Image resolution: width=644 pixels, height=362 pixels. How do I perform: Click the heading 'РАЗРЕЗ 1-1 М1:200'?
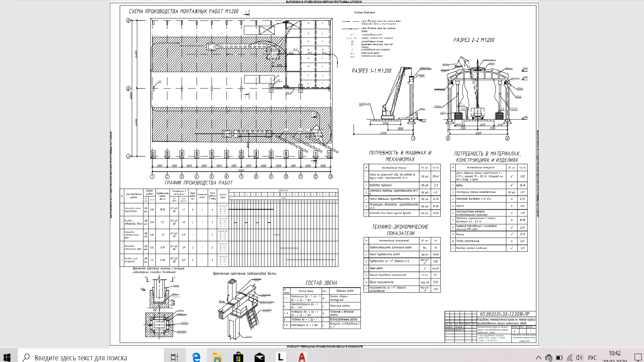[371, 71]
